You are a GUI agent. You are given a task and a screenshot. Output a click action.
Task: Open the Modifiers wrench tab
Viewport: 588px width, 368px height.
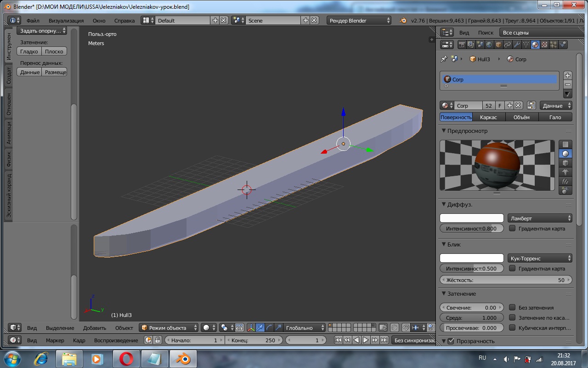point(517,45)
